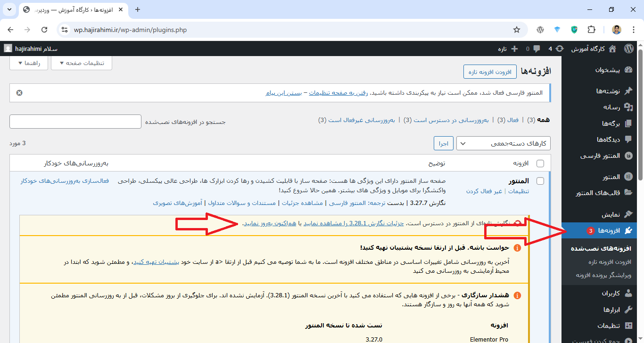Click بستن این پیام link
644x343 pixels.
tap(284, 93)
